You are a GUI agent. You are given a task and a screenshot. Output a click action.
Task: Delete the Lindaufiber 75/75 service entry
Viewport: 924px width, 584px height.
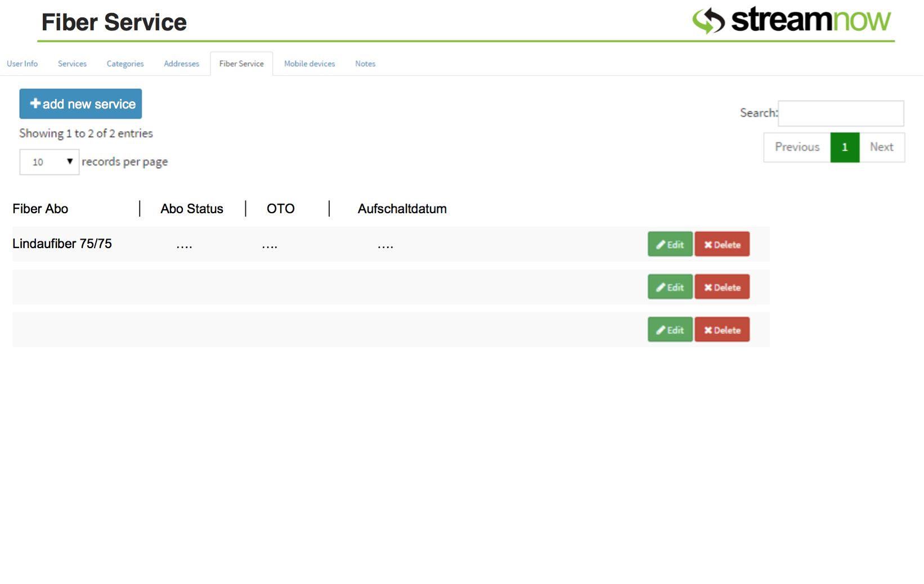tap(722, 244)
